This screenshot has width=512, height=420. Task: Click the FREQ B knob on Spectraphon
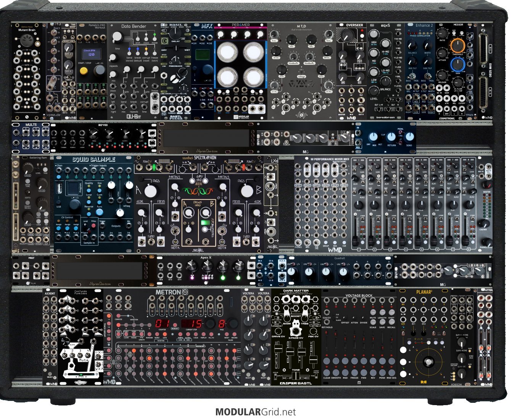tap(247, 191)
